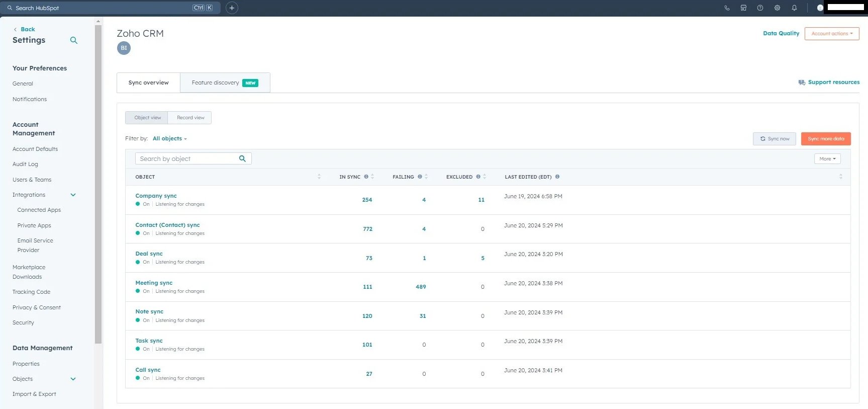Open Account Defaults in sidebar
The height and width of the screenshot is (409, 868).
click(35, 149)
